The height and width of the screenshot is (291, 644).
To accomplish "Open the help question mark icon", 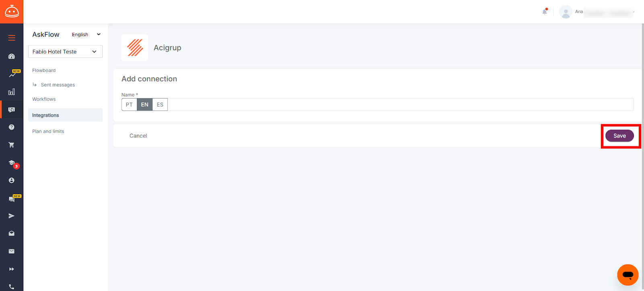I will pyautogui.click(x=12, y=127).
